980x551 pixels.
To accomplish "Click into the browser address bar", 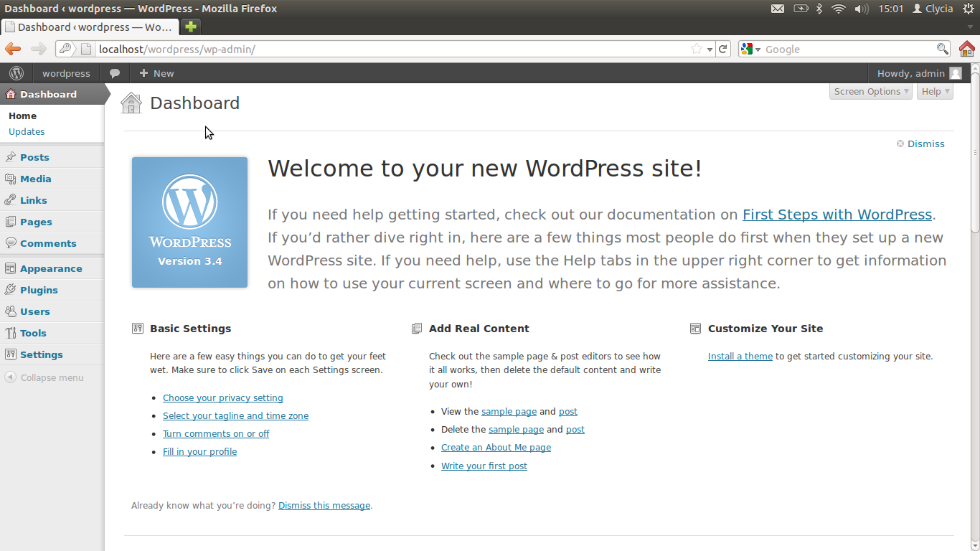I will coord(391,49).
